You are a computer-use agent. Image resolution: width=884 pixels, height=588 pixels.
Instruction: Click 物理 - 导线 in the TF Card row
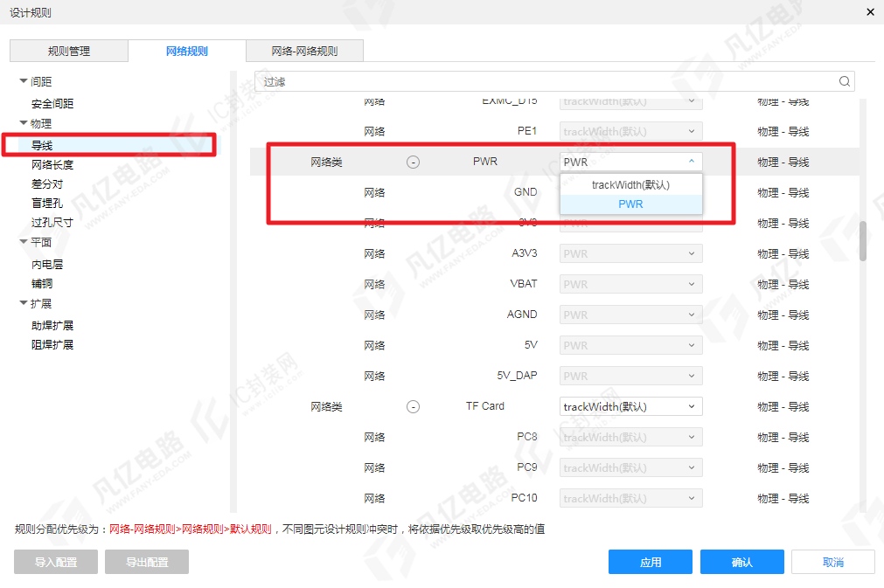tap(783, 406)
